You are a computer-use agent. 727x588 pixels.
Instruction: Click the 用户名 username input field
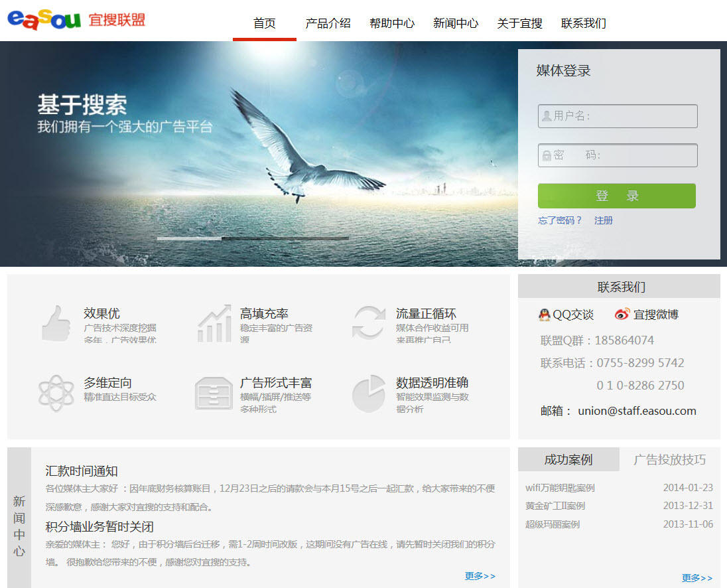tap(617, 115)
